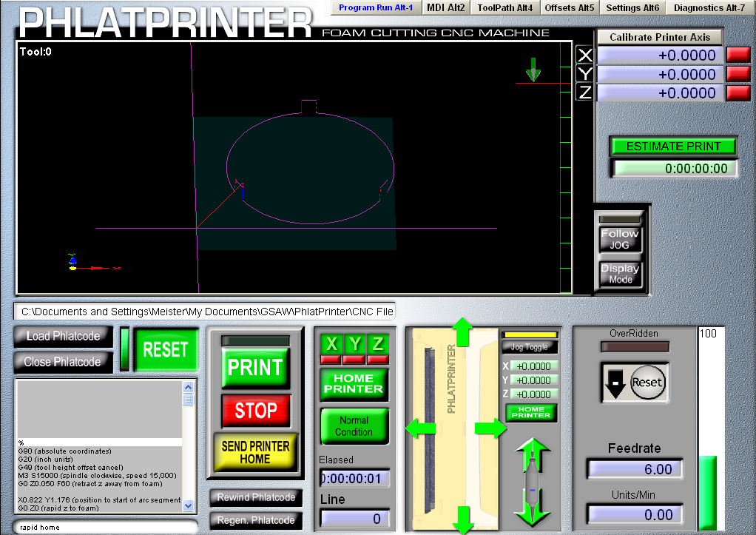Switch to the Diagnostics Alt-7 tab

coord(710,7)
